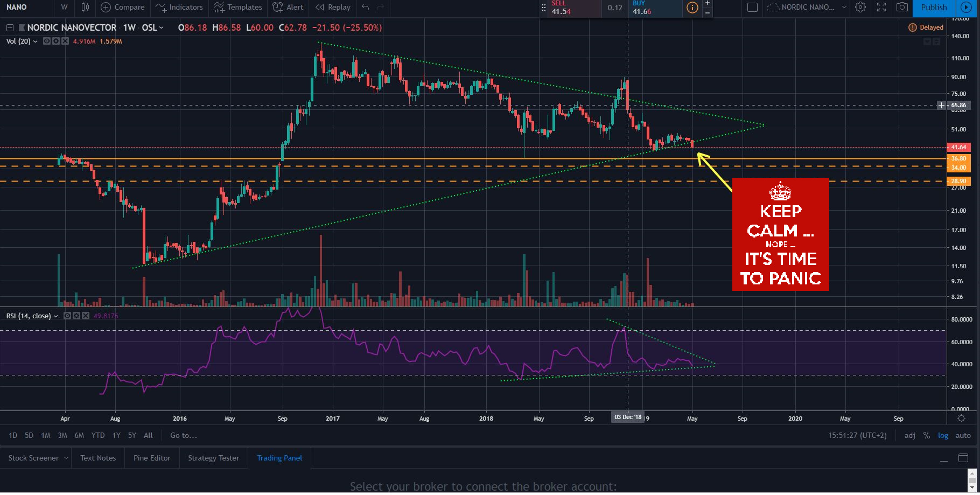The width and height of the screenshot is (980, 495).
Task: Select the 3M time range
Action: coord(62,435)
